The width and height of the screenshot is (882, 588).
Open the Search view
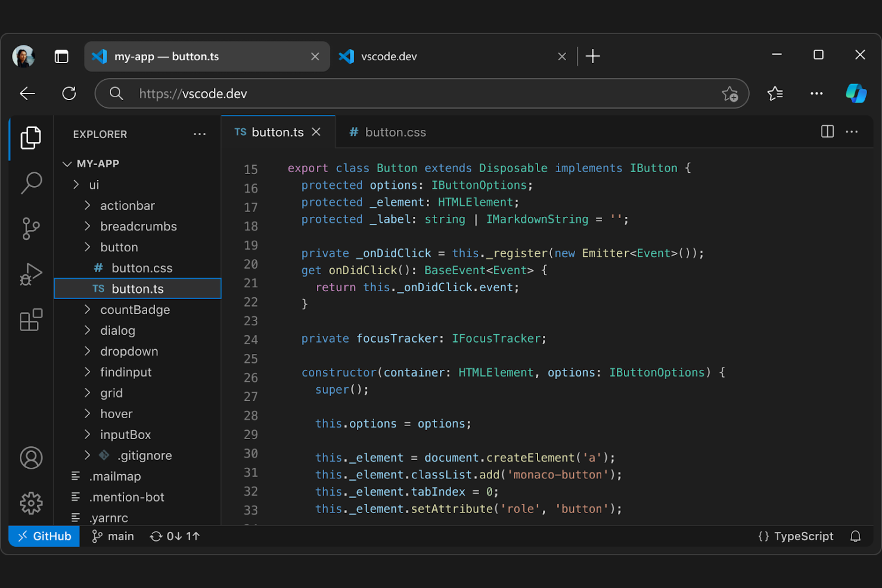click(31, 183)
